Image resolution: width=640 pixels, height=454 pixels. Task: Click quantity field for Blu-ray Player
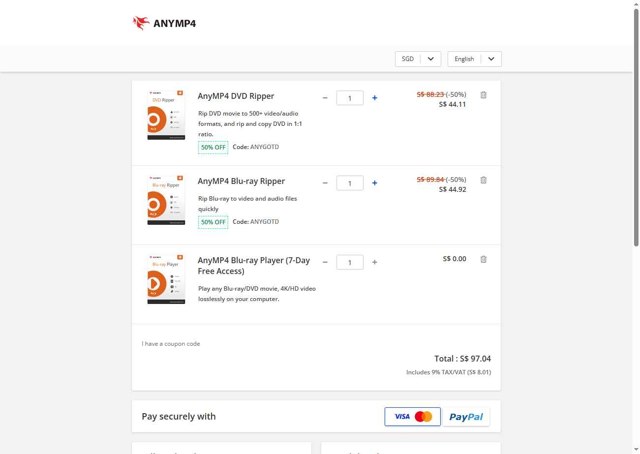[x=350, y=262]
